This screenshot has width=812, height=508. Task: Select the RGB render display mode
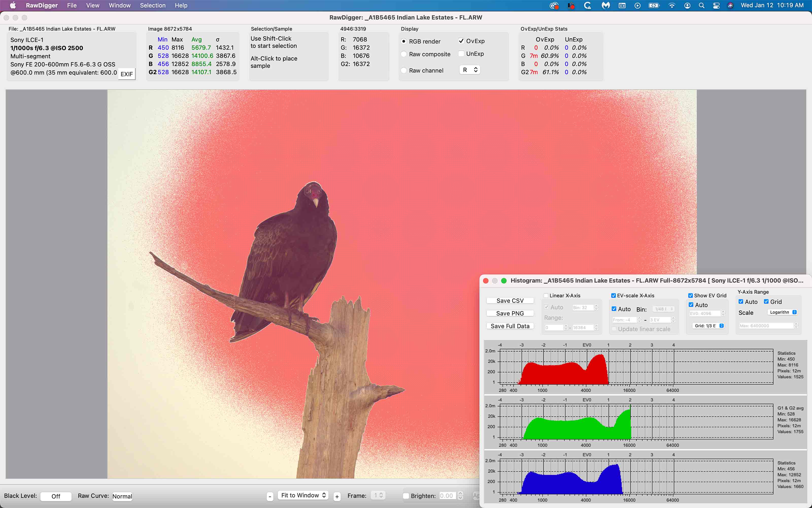[404, 41]
